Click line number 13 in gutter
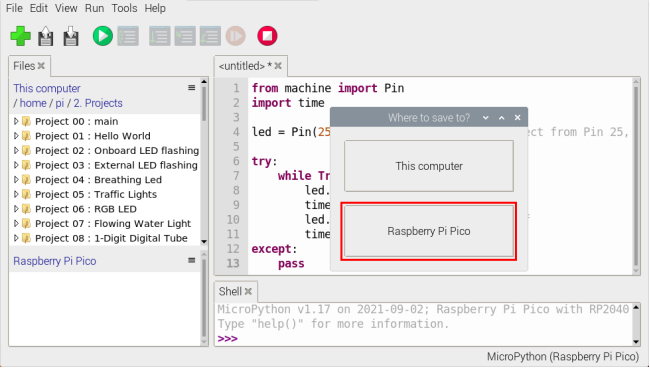 point(233,264)
